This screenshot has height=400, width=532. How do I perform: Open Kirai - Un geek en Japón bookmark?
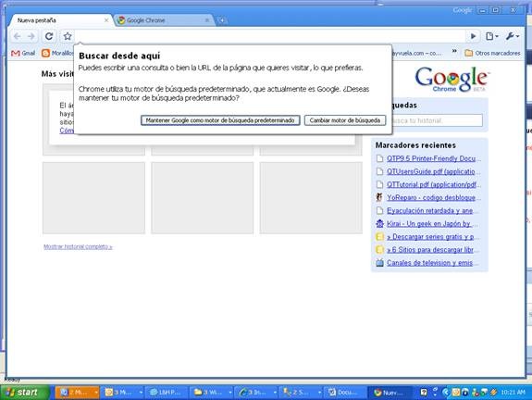(433, 224)
